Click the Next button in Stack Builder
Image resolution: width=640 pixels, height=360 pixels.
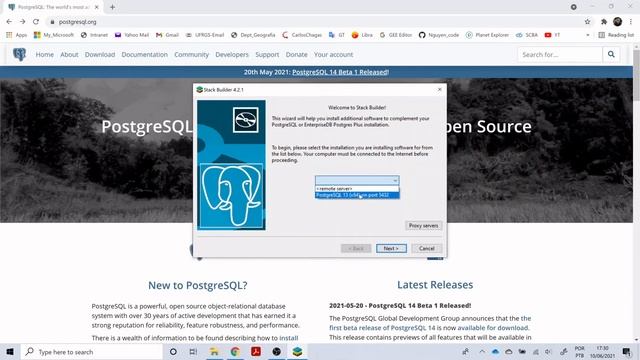pos(391,248)
